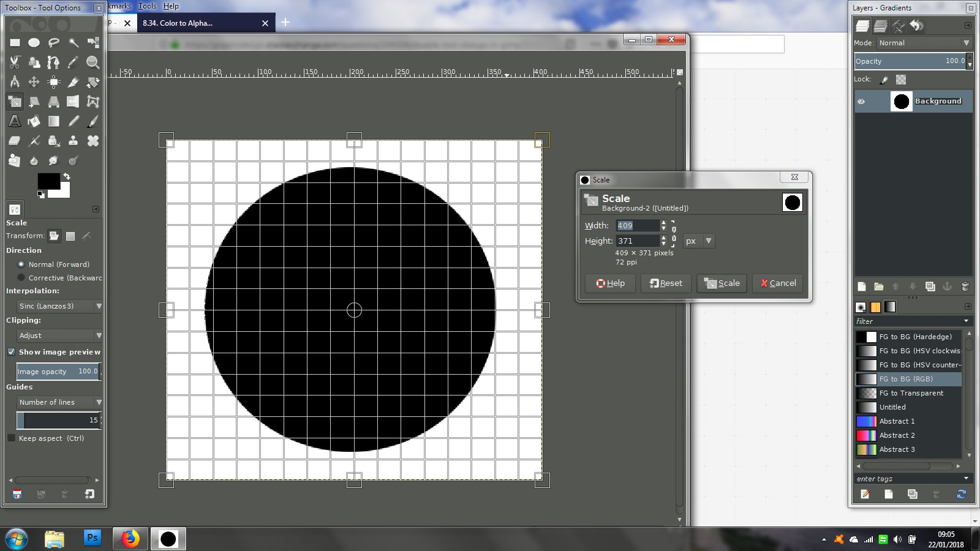This screenshot has height=551, width=980.
Task: Select the Ellipse Select tool
Action: (x=34, y=43)
